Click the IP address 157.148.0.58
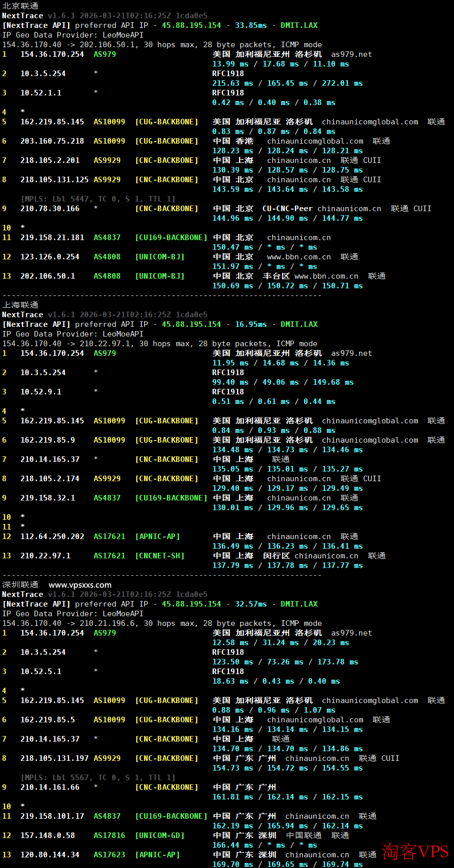 coord(48,836)
